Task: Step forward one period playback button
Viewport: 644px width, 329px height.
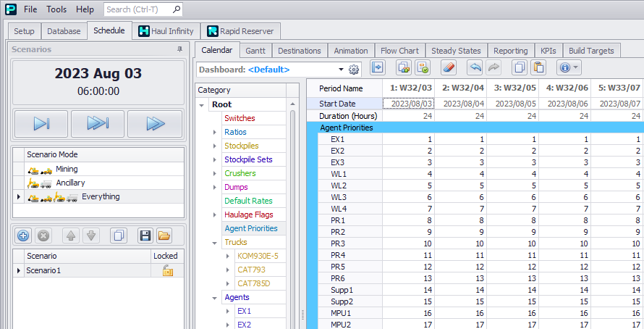Action: tap(41, 124)
